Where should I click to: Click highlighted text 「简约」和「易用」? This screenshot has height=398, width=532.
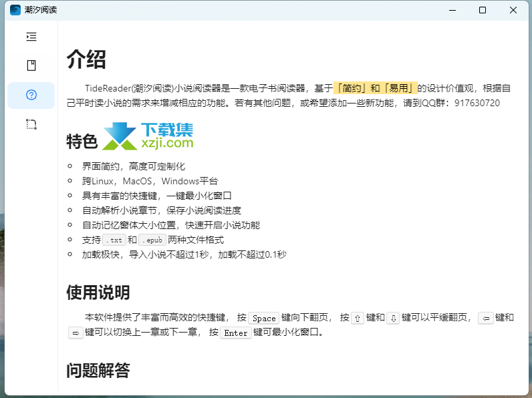375,88
